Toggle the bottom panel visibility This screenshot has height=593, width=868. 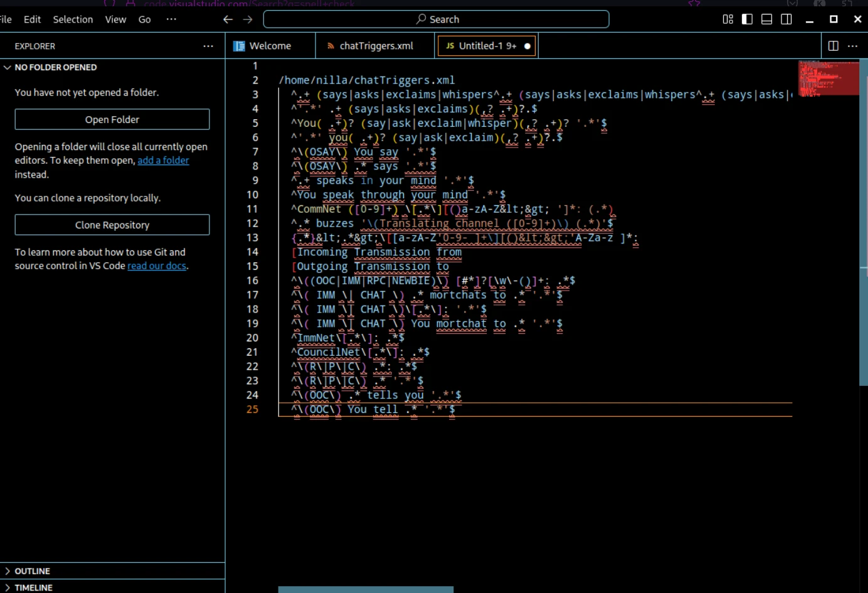click(766, 19)
